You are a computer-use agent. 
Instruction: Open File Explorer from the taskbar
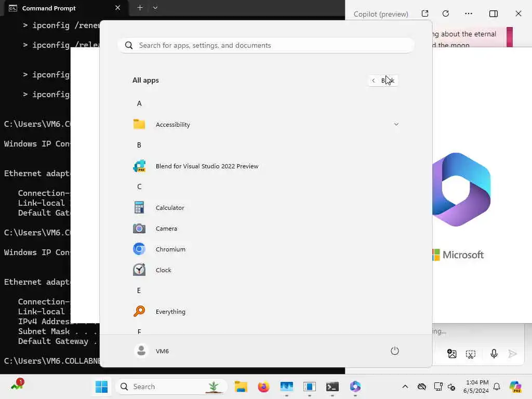(x=241, y=387)
